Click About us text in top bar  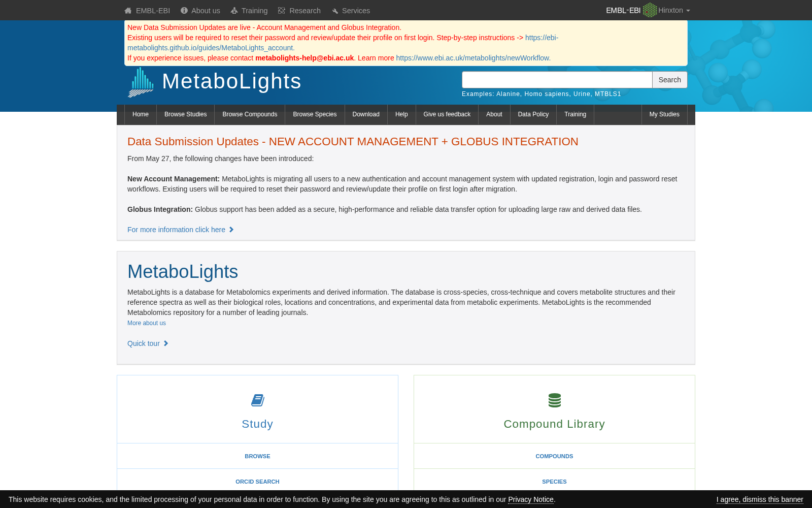[x=206, y=11]
